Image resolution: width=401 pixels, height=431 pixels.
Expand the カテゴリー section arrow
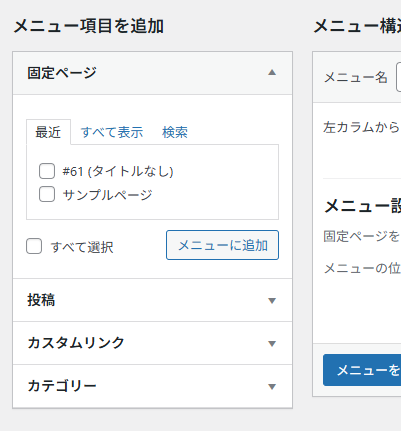click(272, 387)
